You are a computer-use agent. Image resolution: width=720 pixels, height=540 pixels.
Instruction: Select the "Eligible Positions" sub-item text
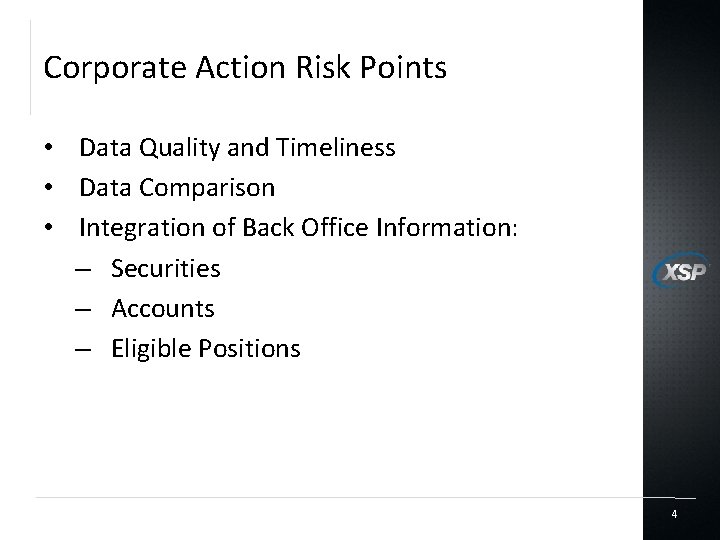point(205,348)
